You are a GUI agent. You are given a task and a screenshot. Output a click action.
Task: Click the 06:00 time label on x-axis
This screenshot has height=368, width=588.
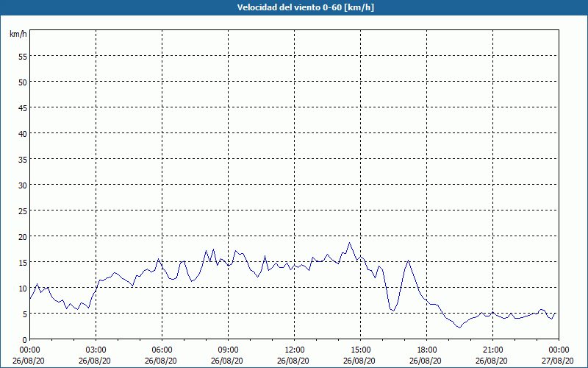(162, 350)
